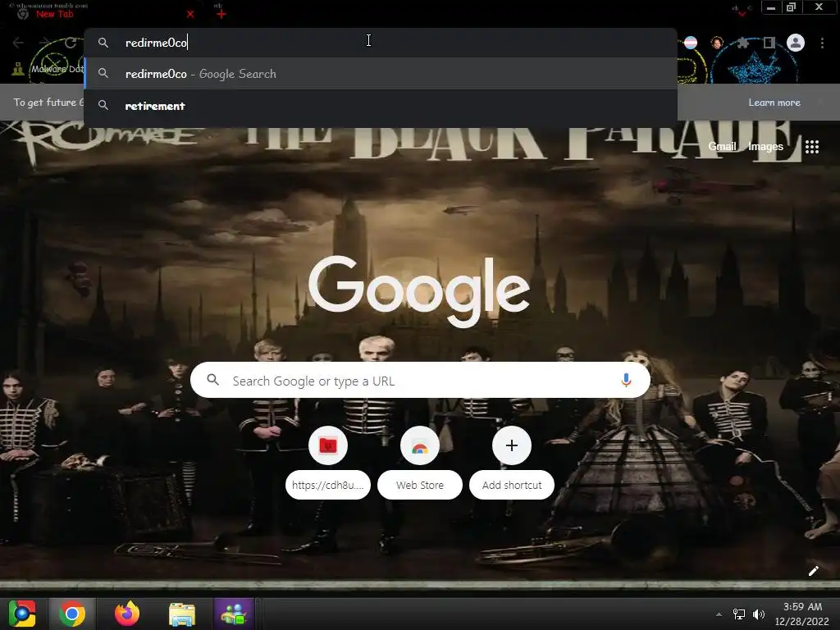
Task: Click the avatar extension icon beside the flag
Action: tap(717, 43)
